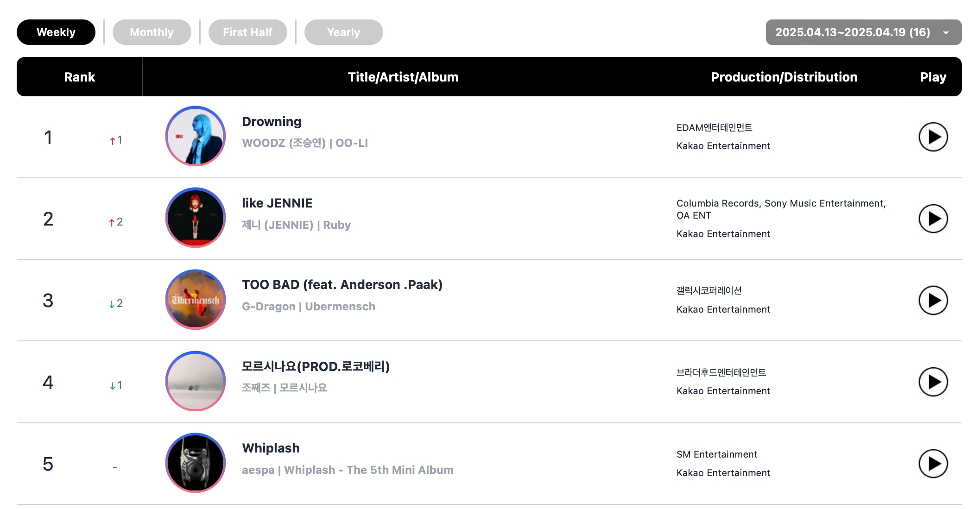This screenshot has height=509, width=980.
Task: Open the Ruby album cover thumbnail
Action: (x=196, y=218)
